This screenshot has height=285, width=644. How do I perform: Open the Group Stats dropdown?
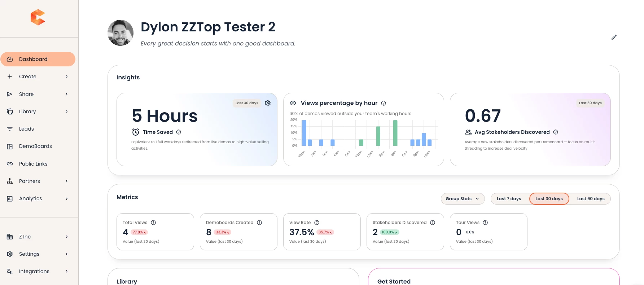[x=463, y=199]
